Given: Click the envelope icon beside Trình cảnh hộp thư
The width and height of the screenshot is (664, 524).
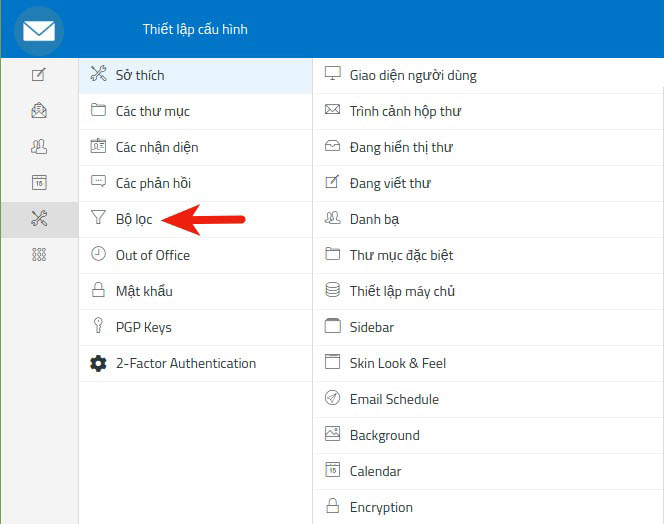Looking at the screenshot, I should (332, 110).
